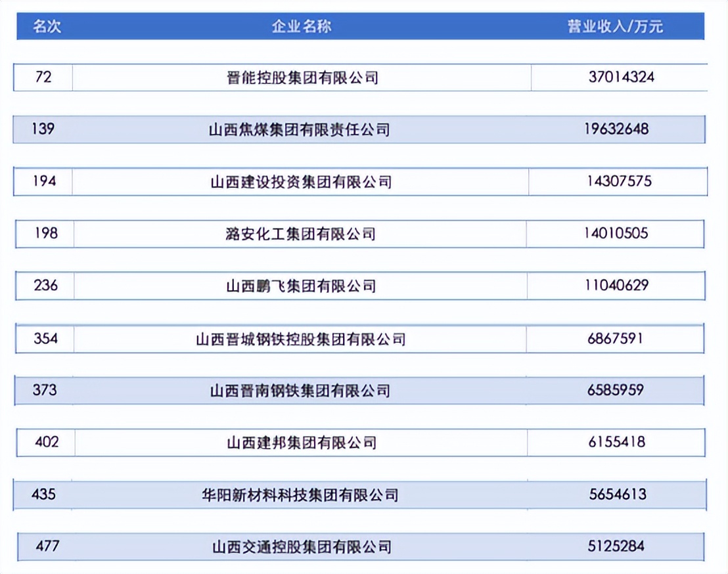
Task: Select rank cell 477
Action: (x=47, y=546)
